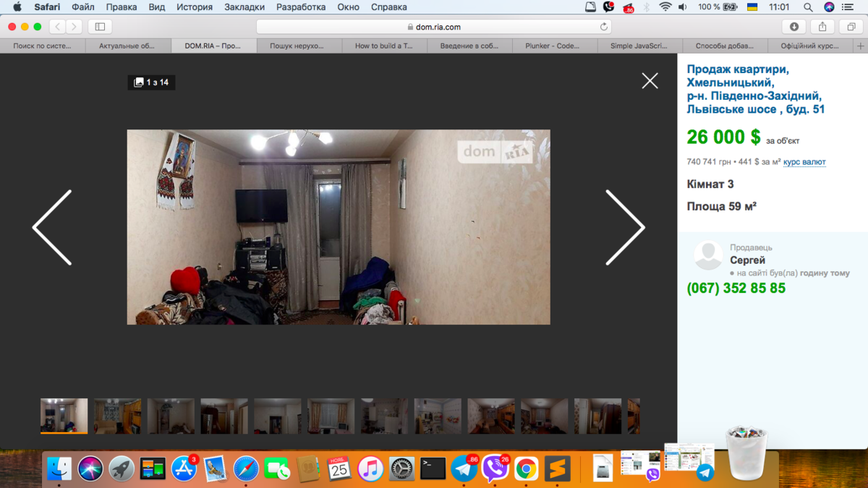Click the phone number (067) 352 85 85
The width and height of the screenshot is (868, 488).
click(x=736, y=288)
